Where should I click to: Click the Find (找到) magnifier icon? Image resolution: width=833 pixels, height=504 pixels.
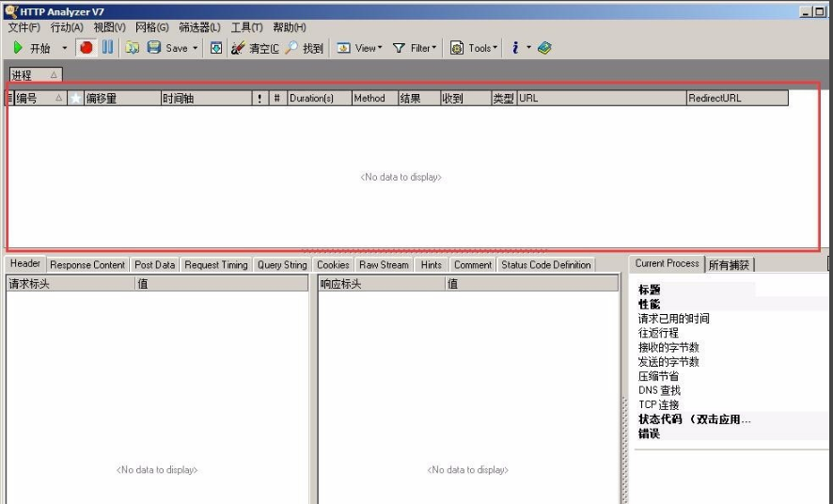tap(291, 48)
